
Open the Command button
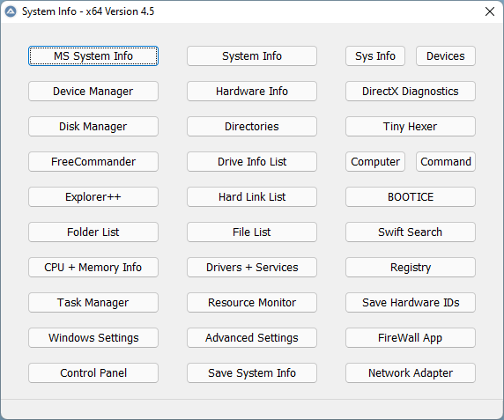click(446, 161)
